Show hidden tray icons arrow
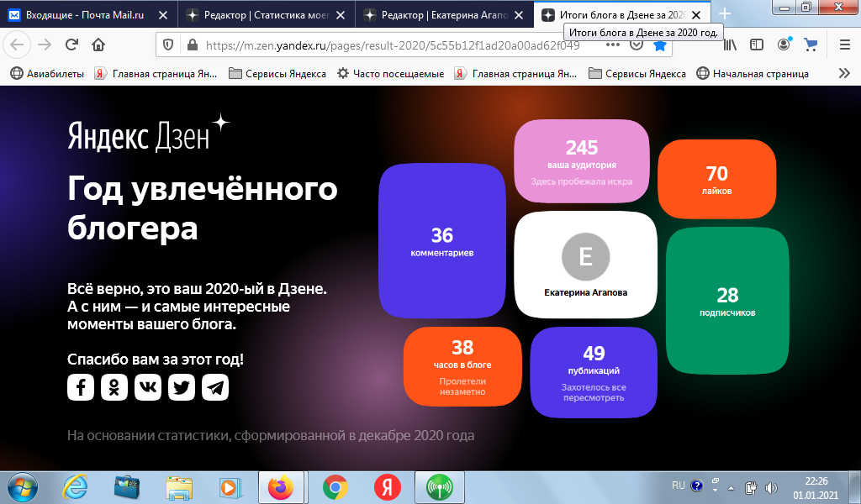 731,487
